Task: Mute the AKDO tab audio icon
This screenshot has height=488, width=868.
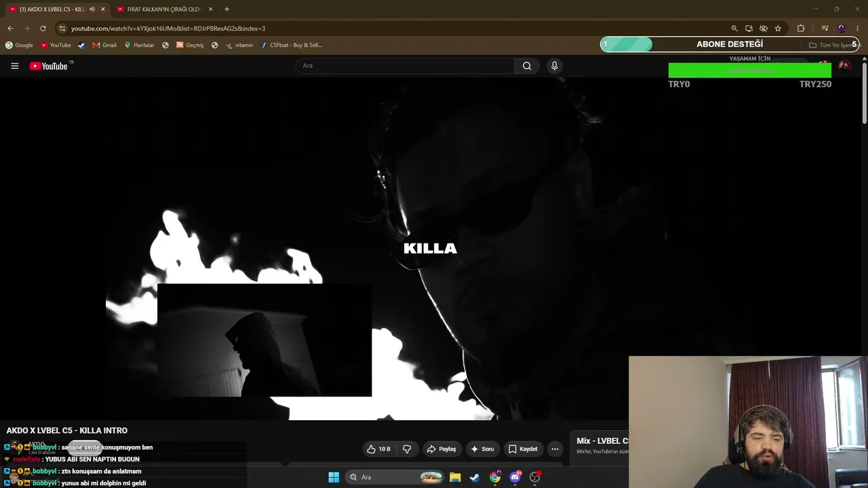Action: [x=92, y=9]
